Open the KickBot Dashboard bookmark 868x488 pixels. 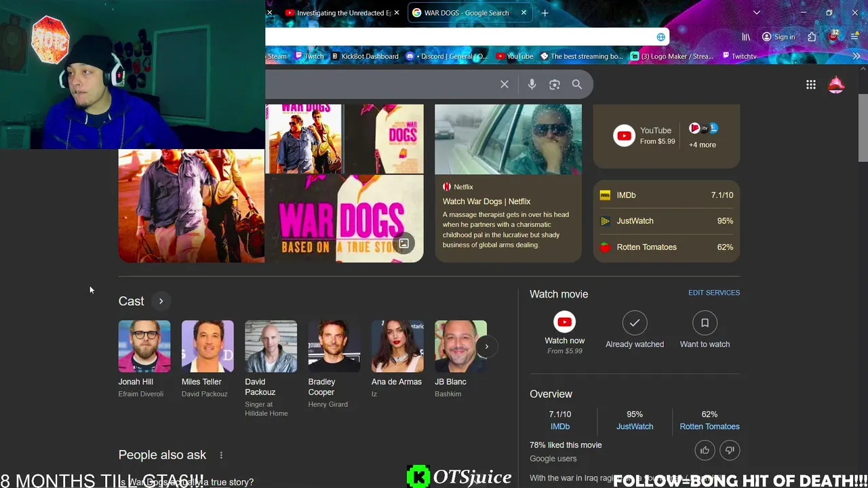tap(364, 56)
